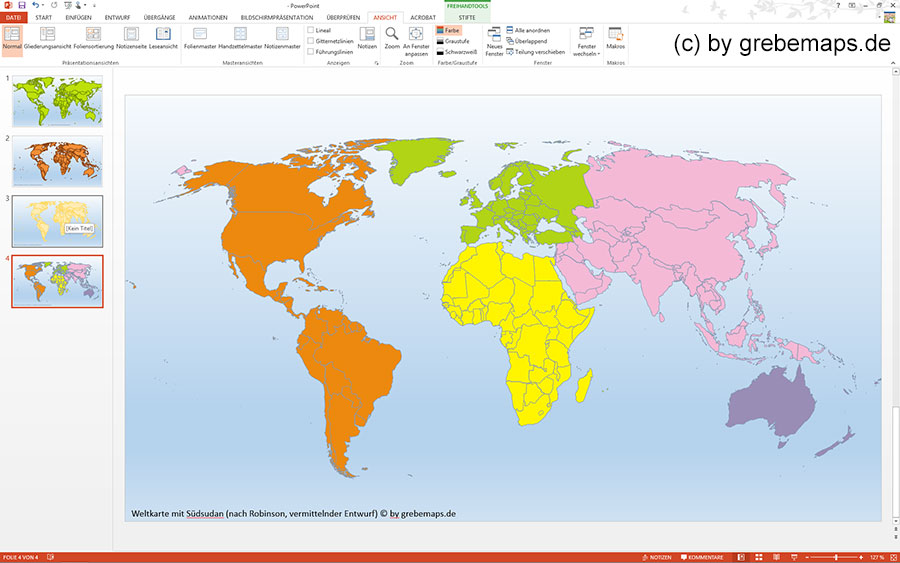Toggle the Gitternetzlinien checkbox
This screenshot has width=900, height=563.
pos(311,41)
